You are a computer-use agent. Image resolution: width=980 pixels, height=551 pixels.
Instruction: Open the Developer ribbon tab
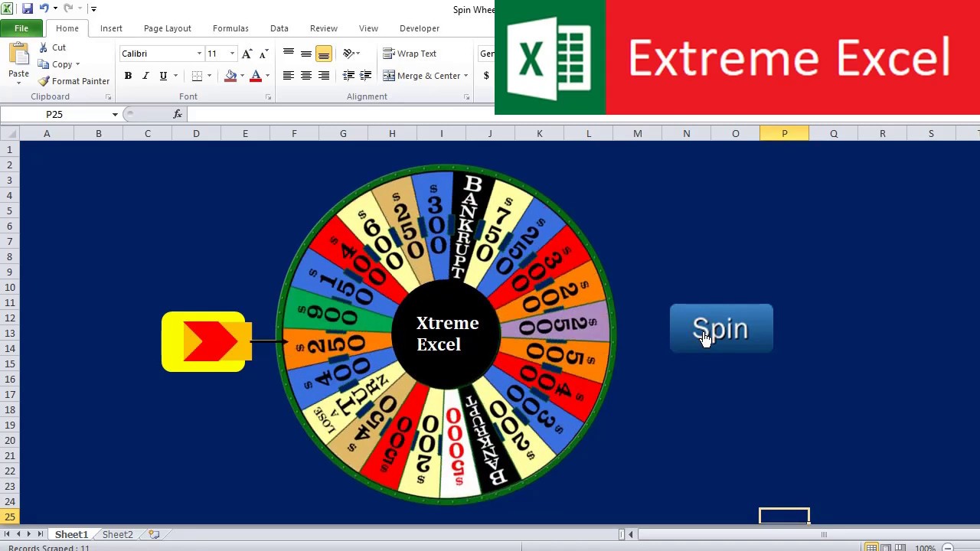(420, 28)
